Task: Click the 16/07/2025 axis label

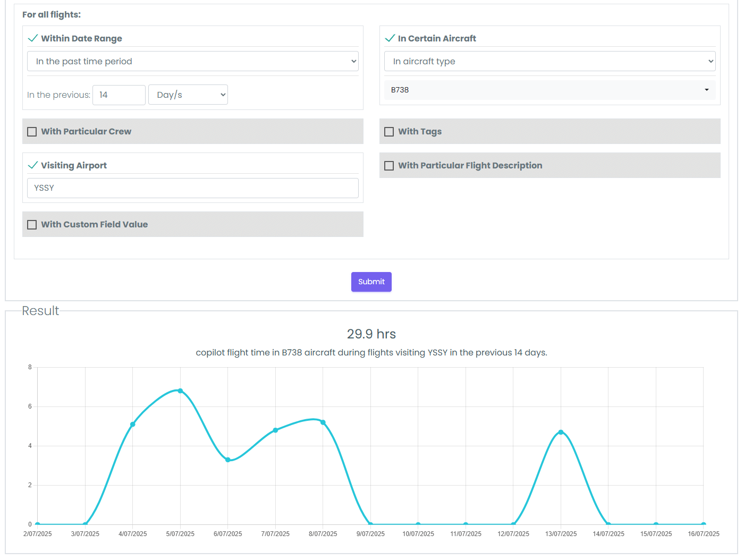Action: point(704,534)
